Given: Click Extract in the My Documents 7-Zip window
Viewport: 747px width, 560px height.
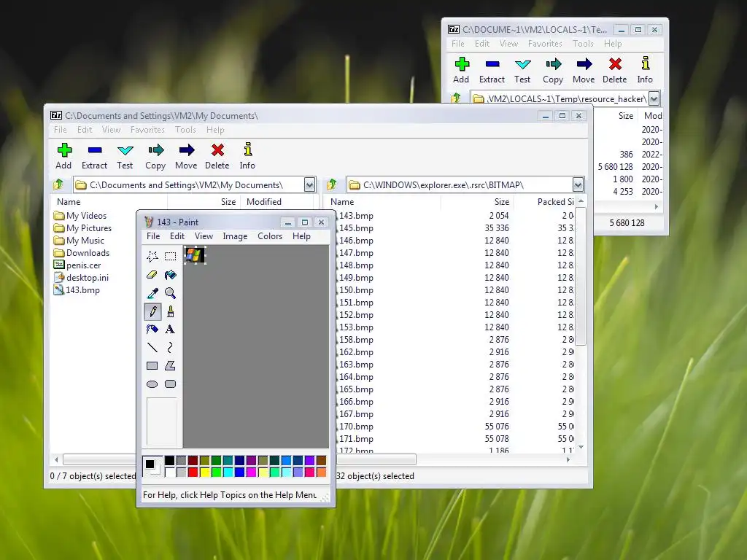Looking at the screenshot, I should coord(94,156).
